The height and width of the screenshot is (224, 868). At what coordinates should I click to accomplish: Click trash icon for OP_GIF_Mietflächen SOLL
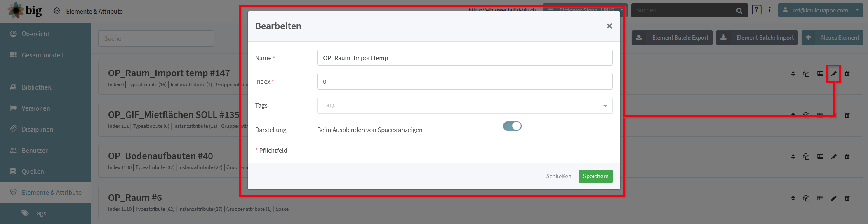tap(847, 116)
